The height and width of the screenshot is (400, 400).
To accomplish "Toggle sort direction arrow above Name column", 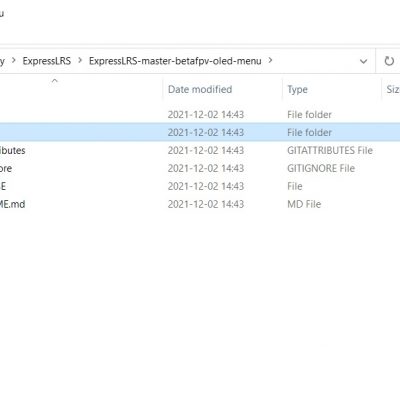I will (55, 81).
